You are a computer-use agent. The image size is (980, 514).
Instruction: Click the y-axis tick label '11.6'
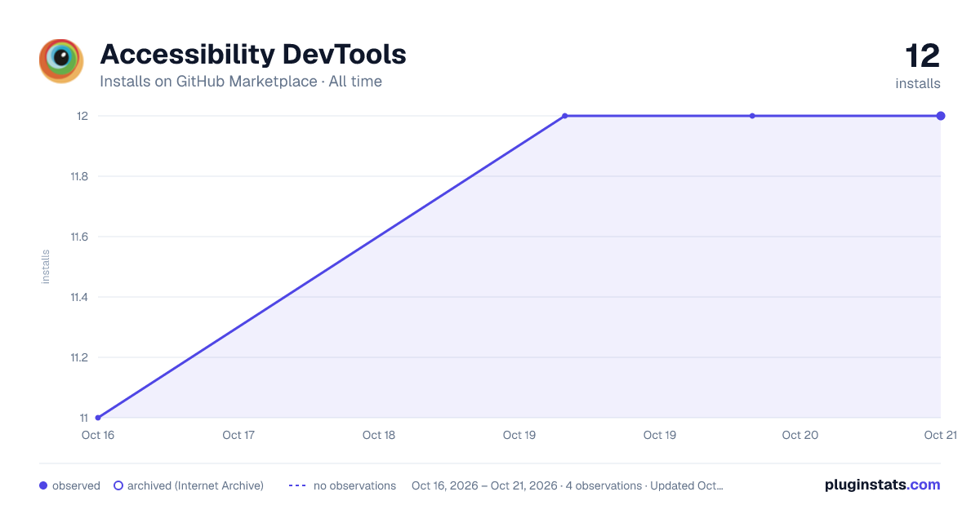click(79, 237)
